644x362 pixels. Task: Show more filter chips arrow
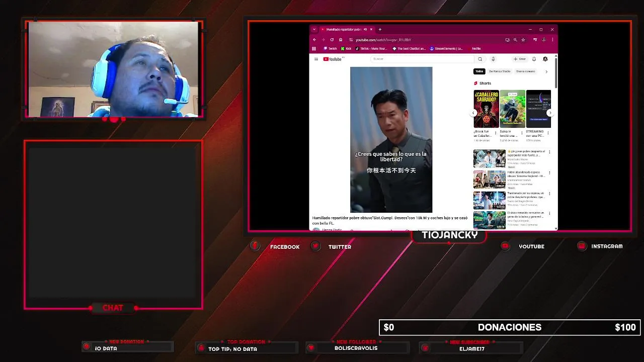coord(546,71)
